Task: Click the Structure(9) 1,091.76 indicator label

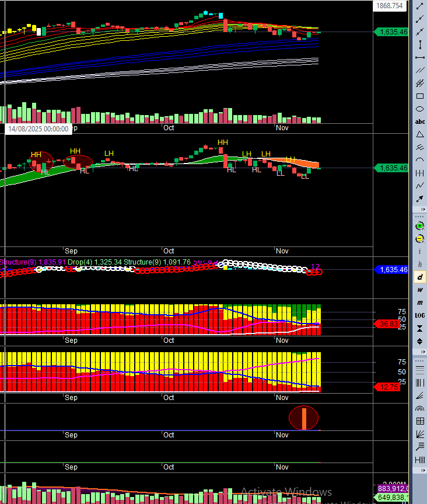Action: 157,262
